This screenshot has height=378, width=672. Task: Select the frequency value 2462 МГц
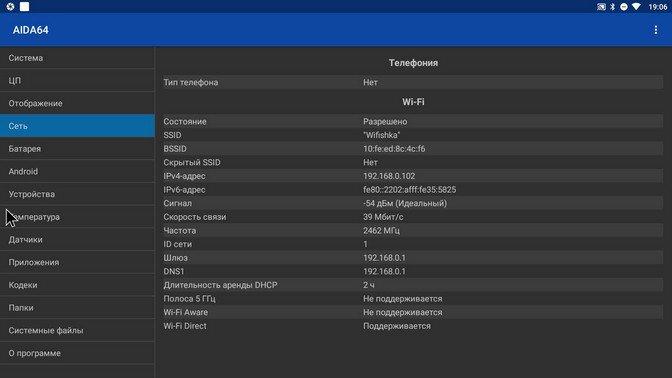click(x=381, y=231)
